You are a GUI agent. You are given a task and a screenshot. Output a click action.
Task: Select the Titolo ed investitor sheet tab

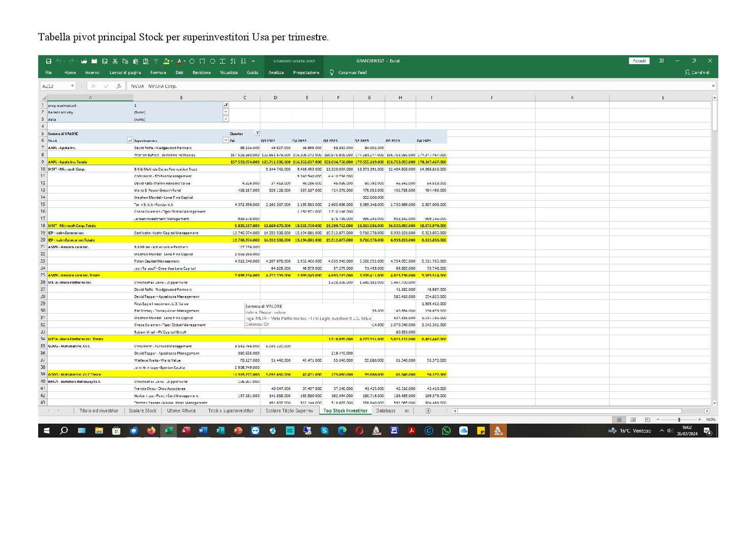(99, 411)
